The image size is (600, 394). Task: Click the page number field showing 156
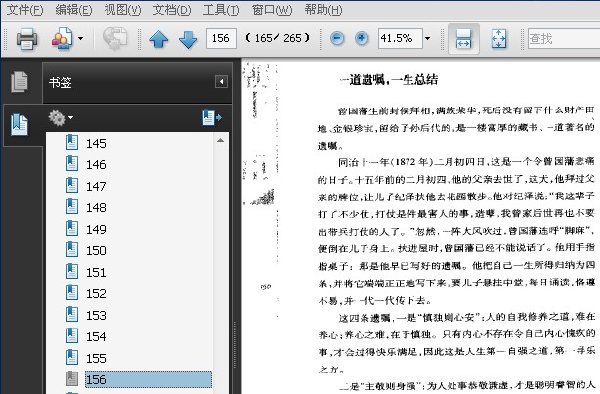click(x=221, y=38)
